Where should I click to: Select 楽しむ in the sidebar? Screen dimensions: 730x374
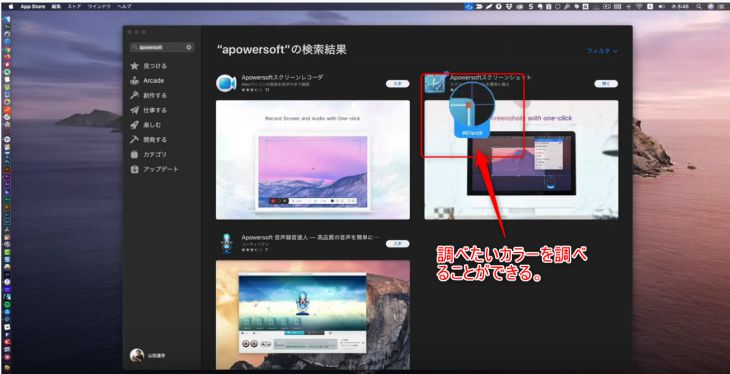[x=146, y=125]
